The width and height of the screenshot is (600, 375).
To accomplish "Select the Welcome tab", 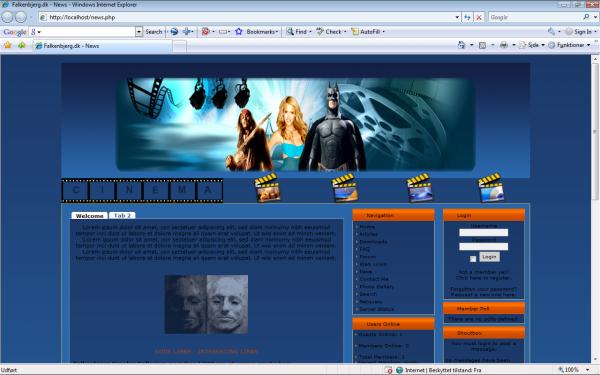I will point(90,216).
